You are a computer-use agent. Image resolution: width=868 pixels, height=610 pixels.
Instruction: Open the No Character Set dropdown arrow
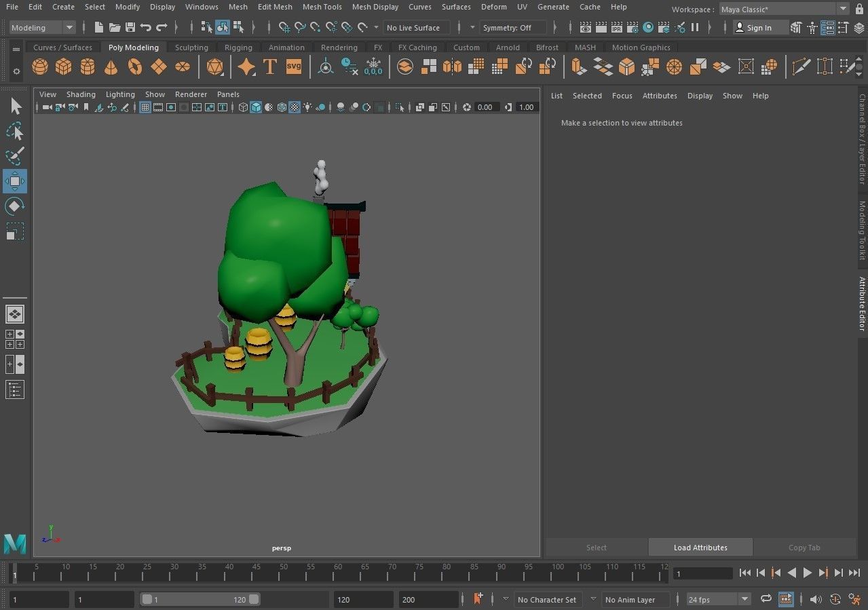coord(506,599)
